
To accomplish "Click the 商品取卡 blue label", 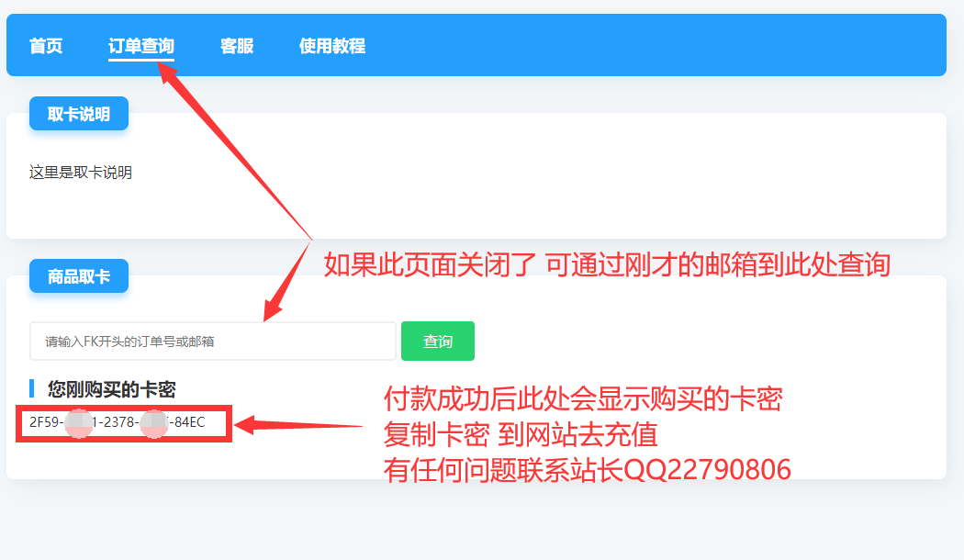I will [x=79, y=276].
